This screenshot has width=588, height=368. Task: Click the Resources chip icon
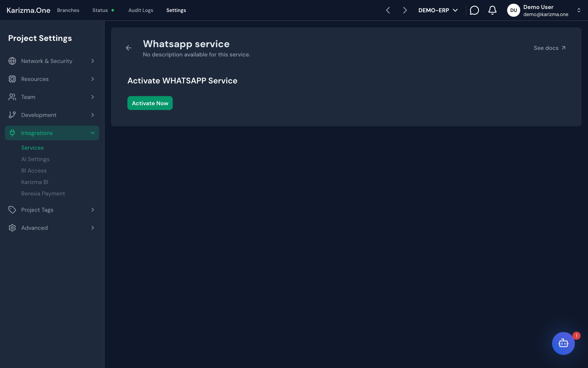(x=12, y=79)
